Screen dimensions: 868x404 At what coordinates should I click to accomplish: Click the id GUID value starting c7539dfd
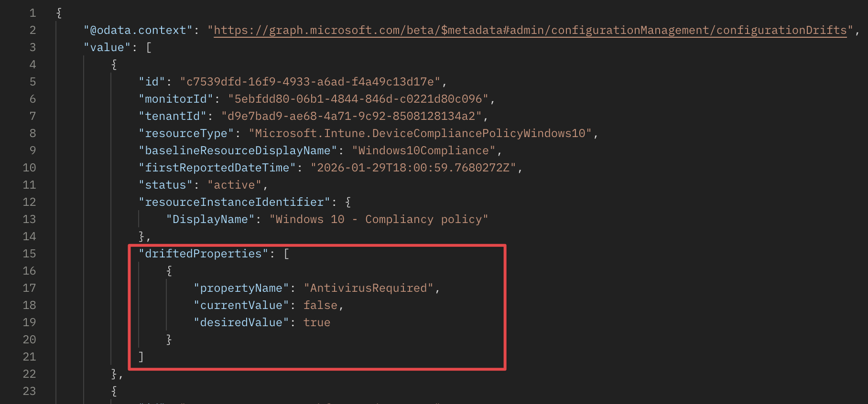(x=310, y=82)
